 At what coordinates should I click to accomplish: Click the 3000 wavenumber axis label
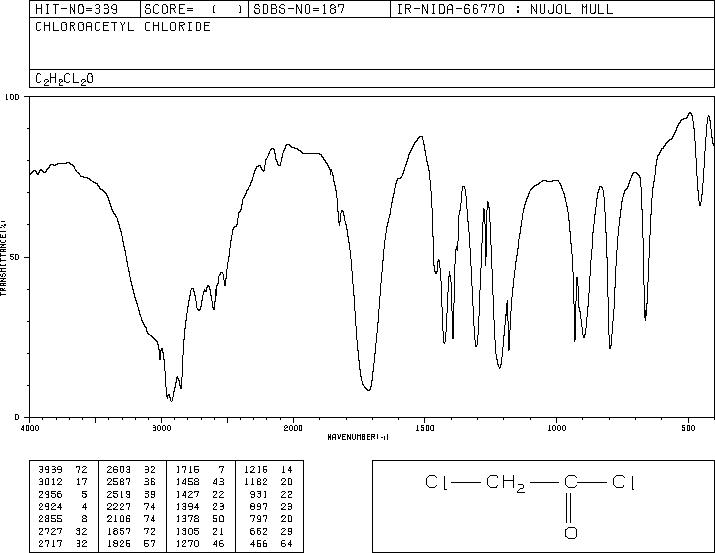161,428
